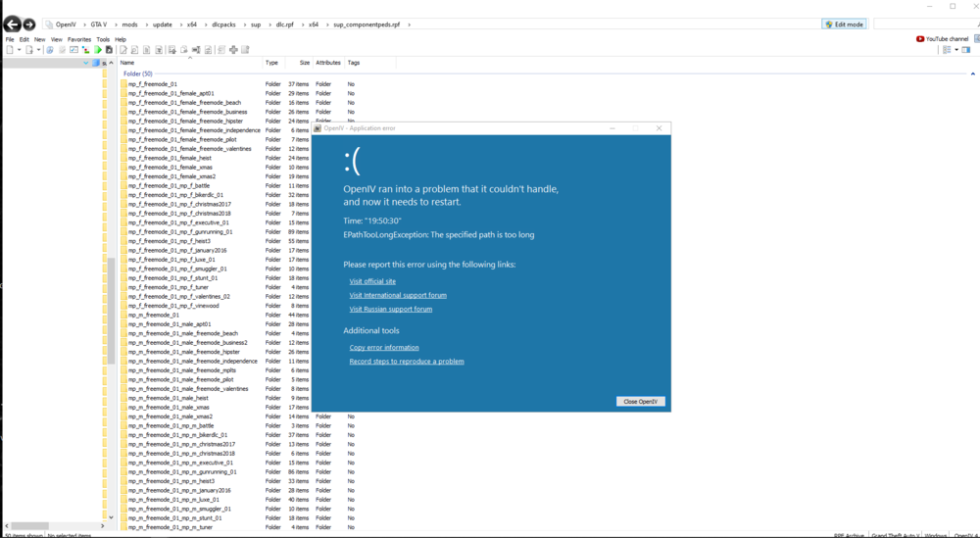The width and height of the screenshot is (980, 538).
Task: Open chevron after sup_componentpeds.rpf breadcrumb
Action: tap(410, 25)
